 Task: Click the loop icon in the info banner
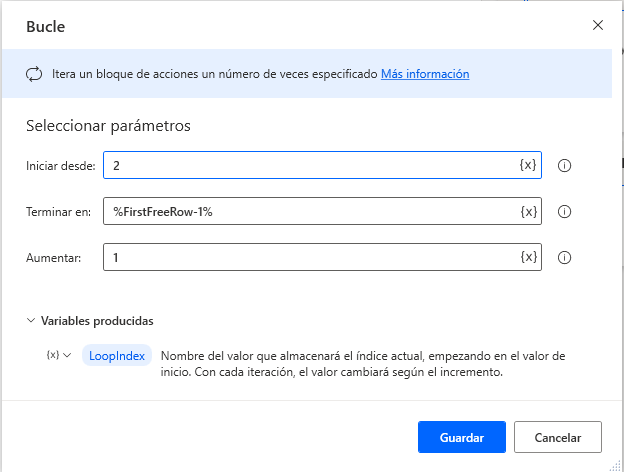point(34,74)
